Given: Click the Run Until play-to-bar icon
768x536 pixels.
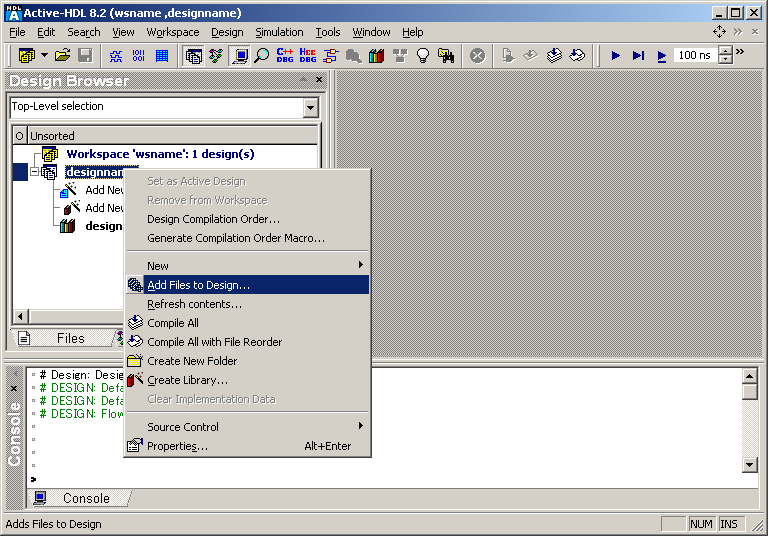Looking at the screenshot, I should point(638,56).
